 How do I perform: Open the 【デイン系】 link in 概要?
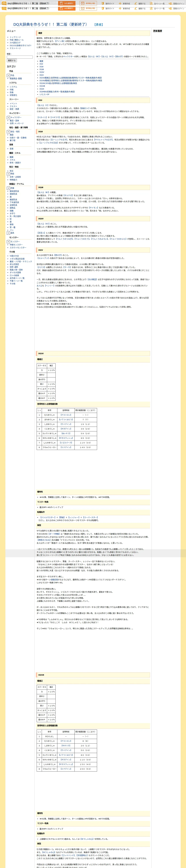(60, 41)
